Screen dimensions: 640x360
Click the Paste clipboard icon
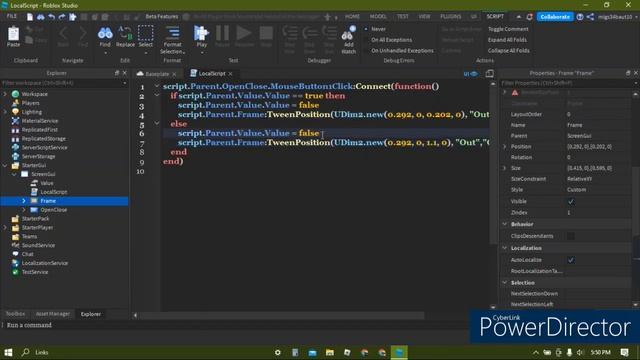click(x=13, y=34)
